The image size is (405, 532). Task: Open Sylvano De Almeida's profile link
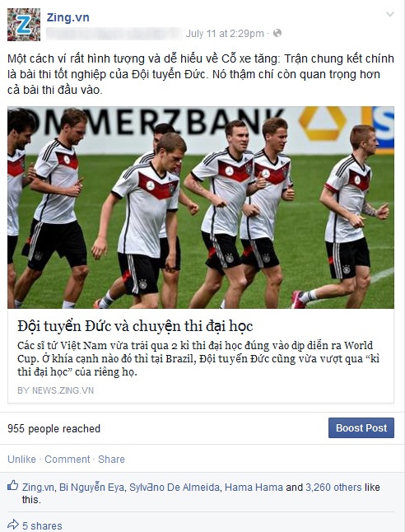[175, 488]
